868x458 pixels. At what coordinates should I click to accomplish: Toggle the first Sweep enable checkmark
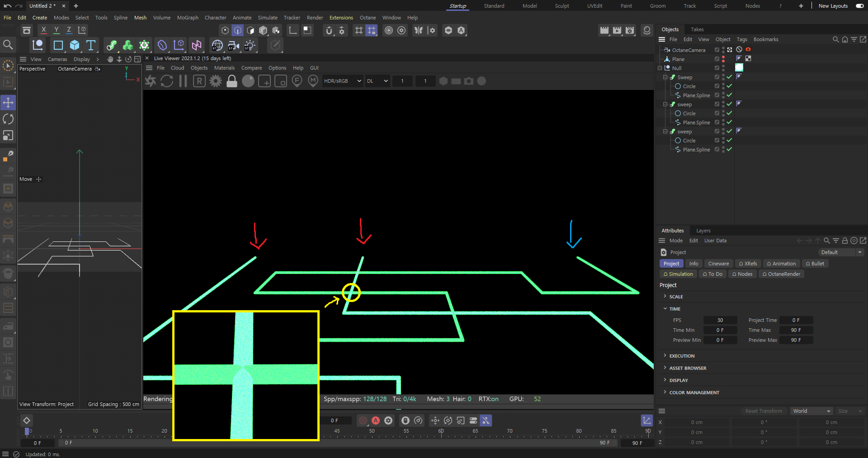pyautogui.click(x=729, y=77)
